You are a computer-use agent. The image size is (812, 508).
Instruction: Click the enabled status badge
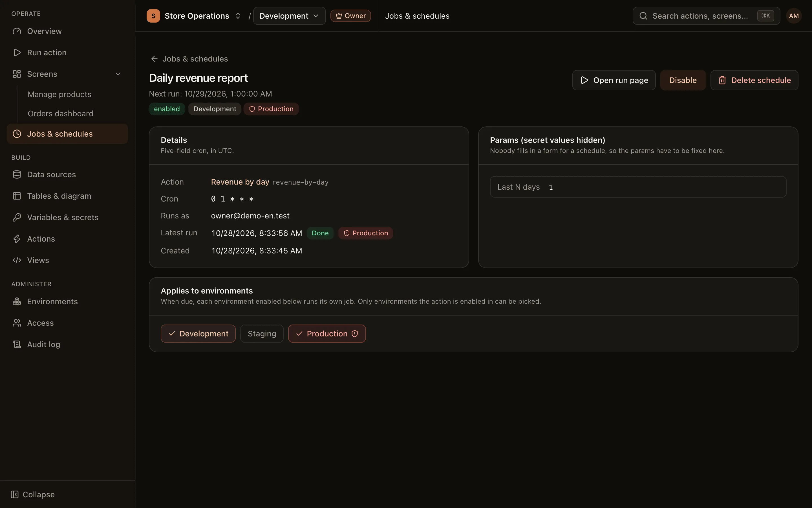167,109
